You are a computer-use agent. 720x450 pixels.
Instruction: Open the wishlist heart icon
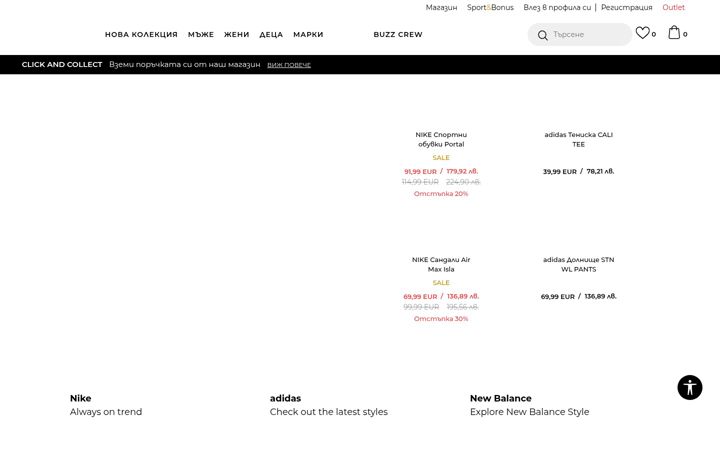pyautogui.click(x=642, y=33)
